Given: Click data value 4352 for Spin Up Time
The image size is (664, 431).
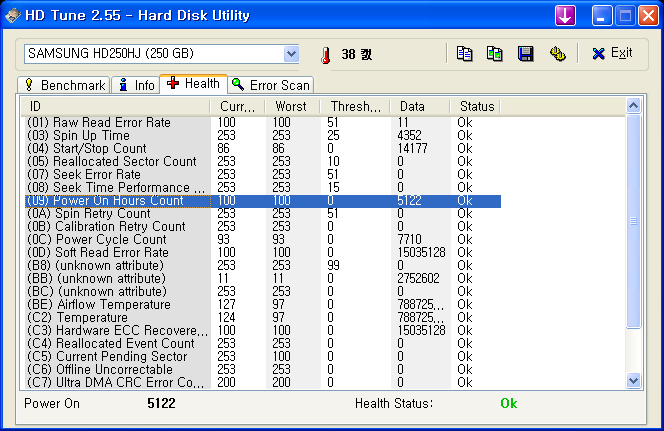Looking at the screenshot, I should tap(409, 135).
